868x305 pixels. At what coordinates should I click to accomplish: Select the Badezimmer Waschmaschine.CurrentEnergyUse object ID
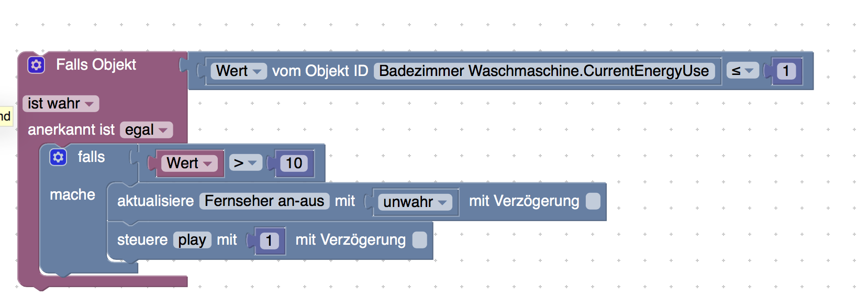[544, 71]
